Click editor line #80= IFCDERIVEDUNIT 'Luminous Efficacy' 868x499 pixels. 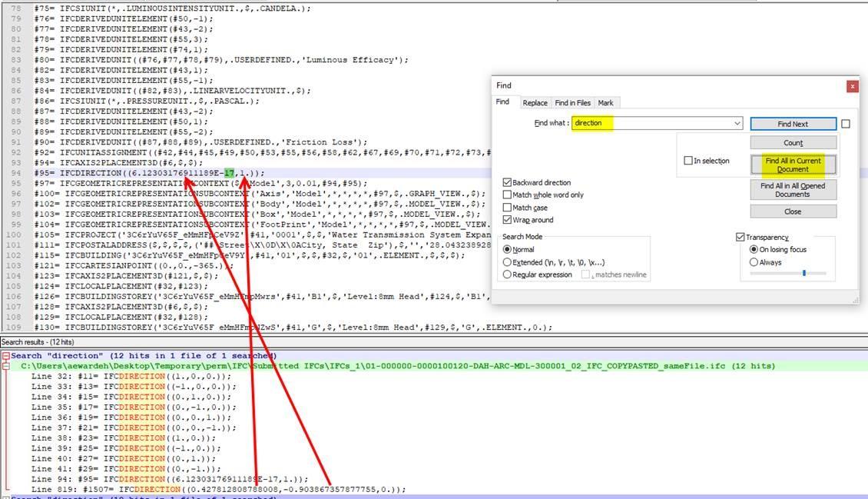coord(221,60)
